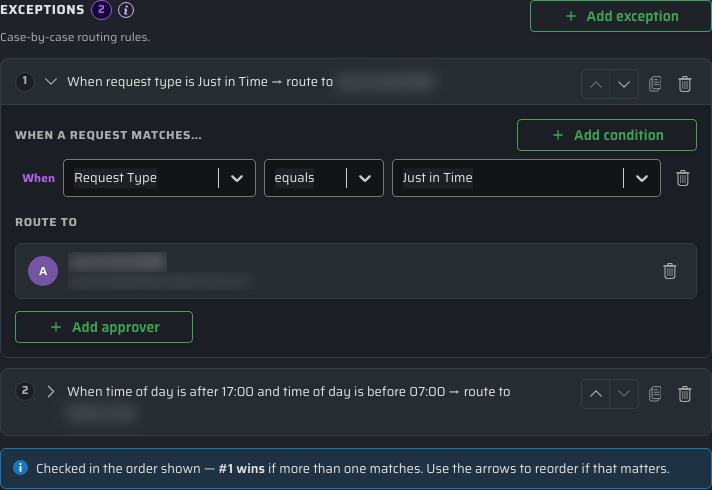Open the Request Type field dropdown
This screenshot has height=490, width=712.
159,178
